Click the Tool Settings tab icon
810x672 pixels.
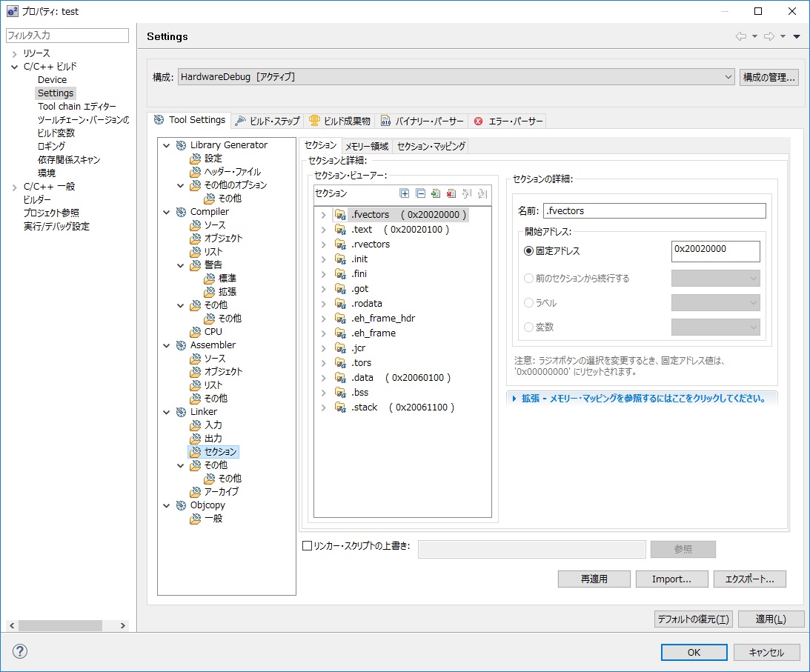click(x=159, y=120)
